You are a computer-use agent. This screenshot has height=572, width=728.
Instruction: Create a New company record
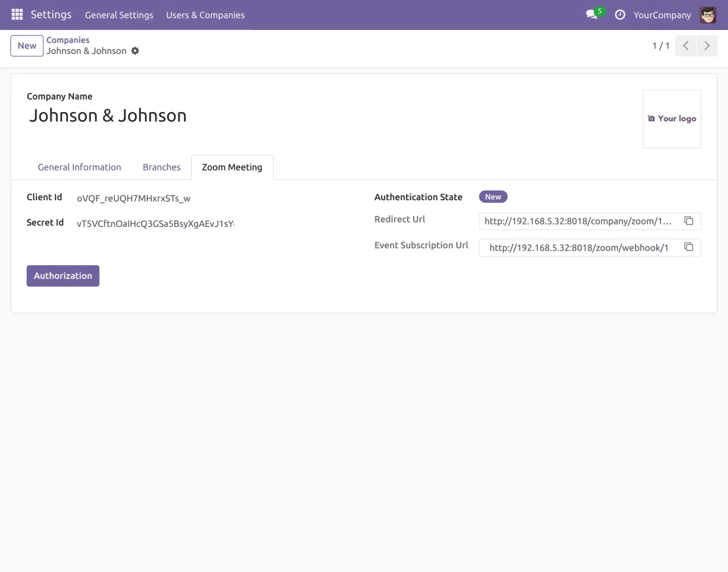pyautogui.click(x=27, y=45)
